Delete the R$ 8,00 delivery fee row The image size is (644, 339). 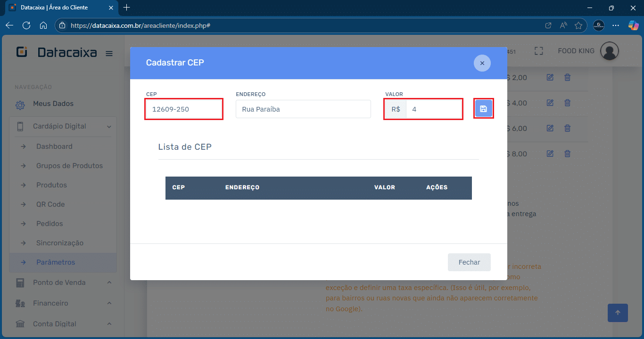(x=568, y=153)
